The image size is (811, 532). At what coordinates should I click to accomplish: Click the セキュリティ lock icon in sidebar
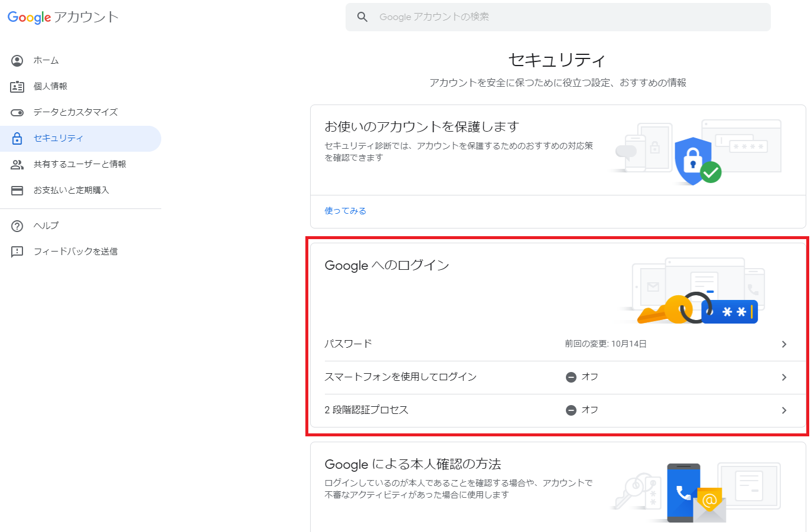tap(17, 138)
